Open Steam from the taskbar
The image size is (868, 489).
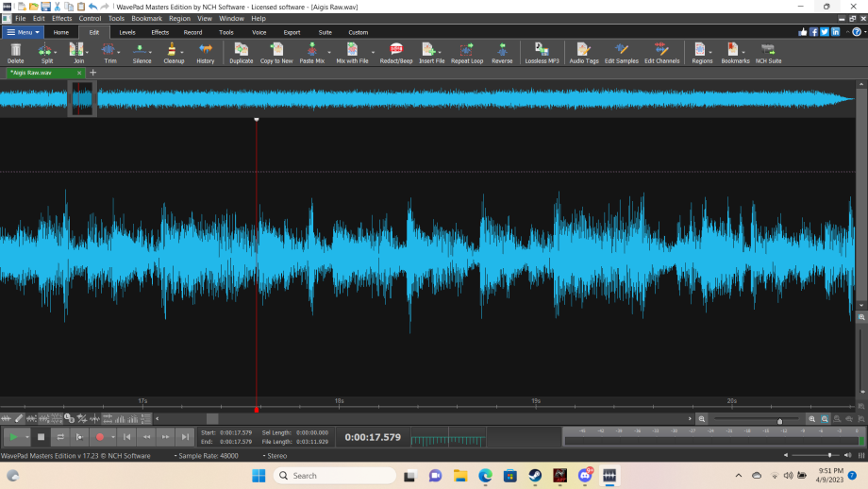535,475
